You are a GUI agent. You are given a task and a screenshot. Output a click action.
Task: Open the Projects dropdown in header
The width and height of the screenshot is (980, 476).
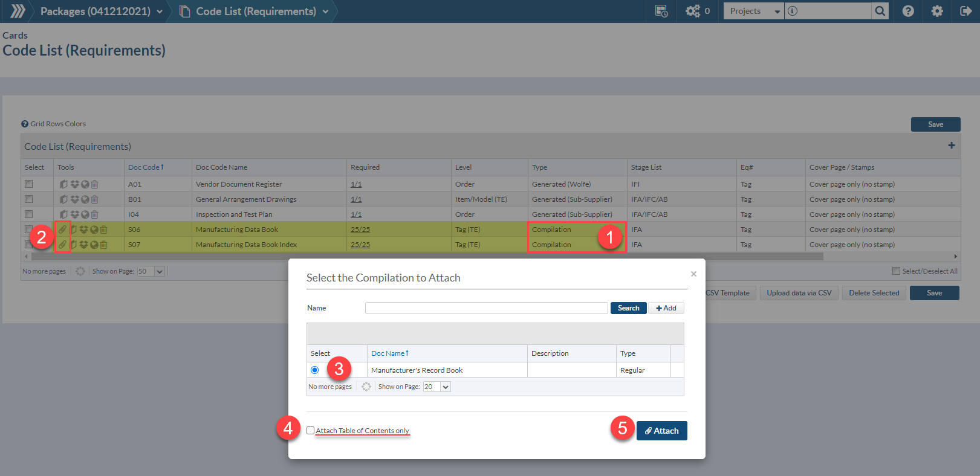[754, 11]
